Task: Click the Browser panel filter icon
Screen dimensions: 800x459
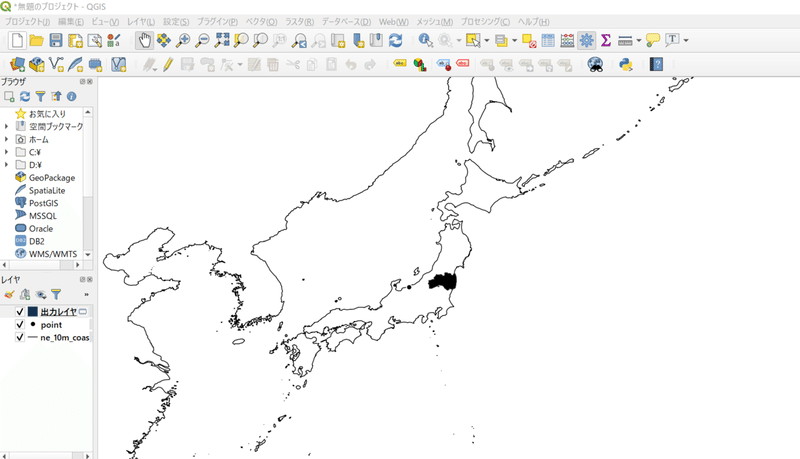Action: pyautogui.click(x=40, y=96)
